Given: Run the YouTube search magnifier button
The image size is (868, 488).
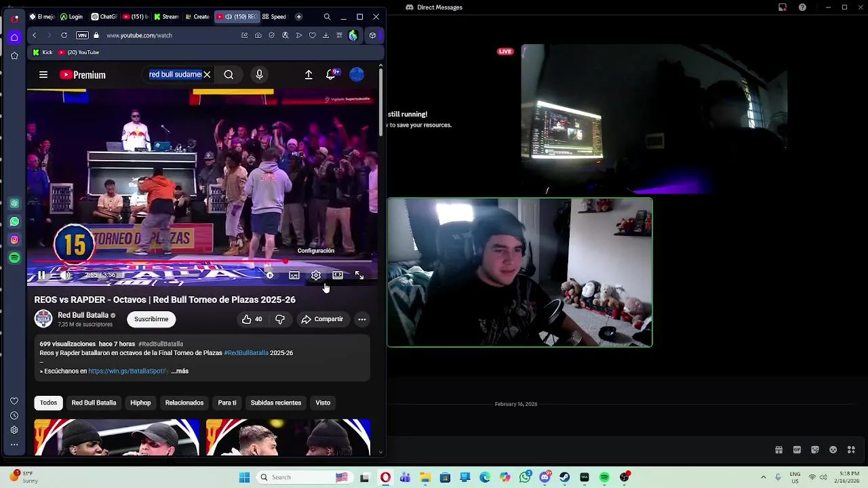Looking at the screenshot, I should point(229,75).
